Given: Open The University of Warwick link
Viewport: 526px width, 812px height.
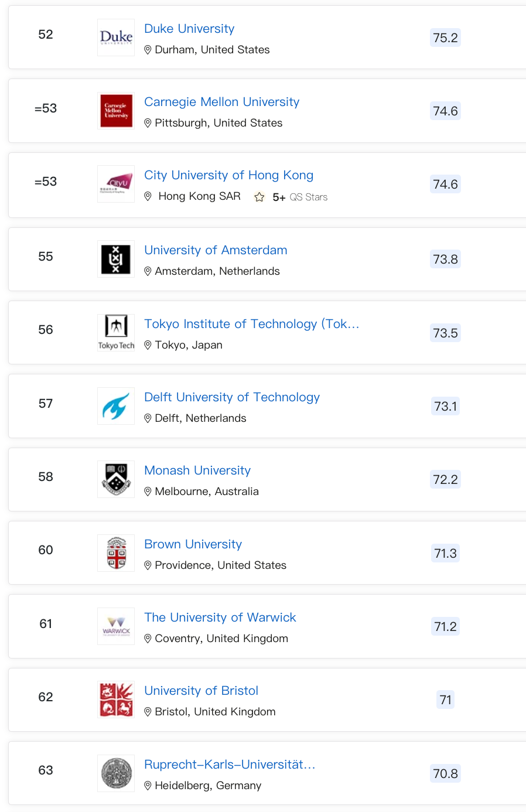Looking at the screenshot, I should tap(220, 617).
